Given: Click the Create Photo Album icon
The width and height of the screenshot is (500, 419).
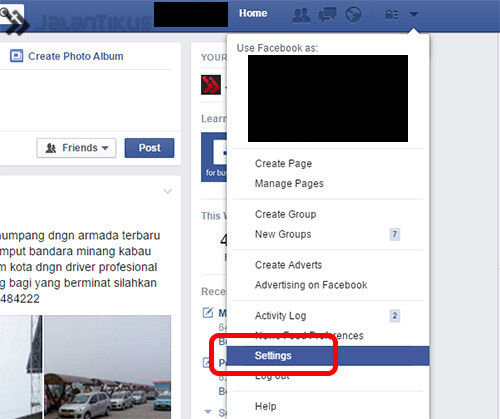Looking at the screenshot, I should click(16, 56).
